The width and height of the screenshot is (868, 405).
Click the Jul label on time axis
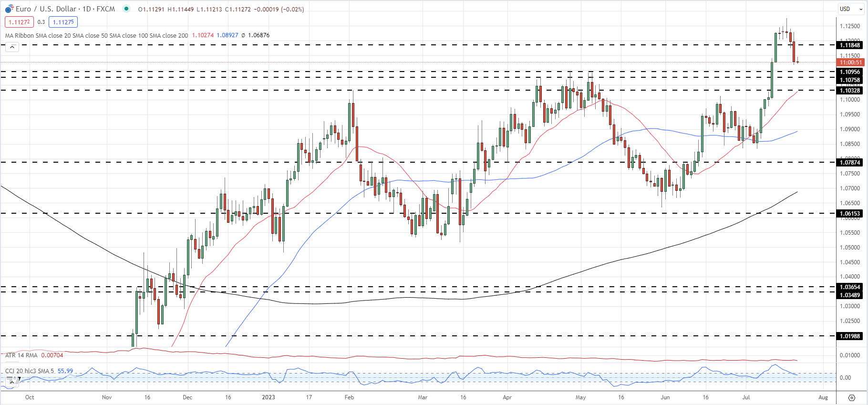746,397
